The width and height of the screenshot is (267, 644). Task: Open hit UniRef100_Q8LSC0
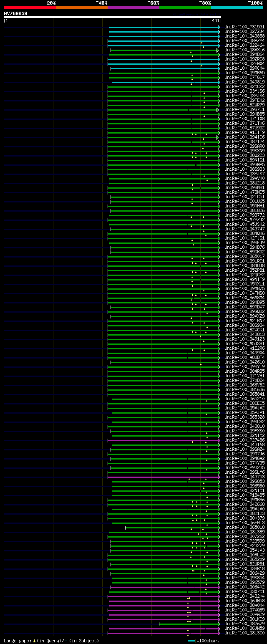[x=244, y=633]
